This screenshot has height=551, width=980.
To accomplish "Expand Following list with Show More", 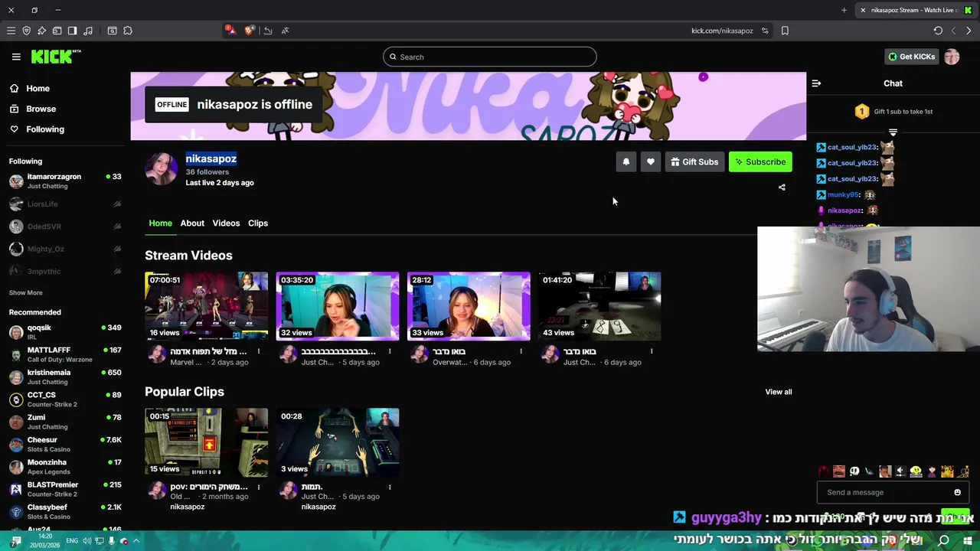I will (26, 292).
